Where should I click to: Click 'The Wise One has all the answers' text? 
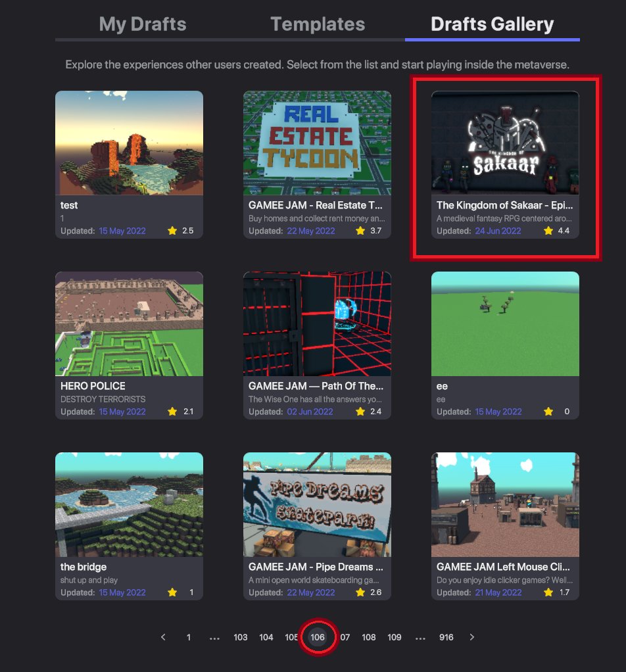point(315,399)
